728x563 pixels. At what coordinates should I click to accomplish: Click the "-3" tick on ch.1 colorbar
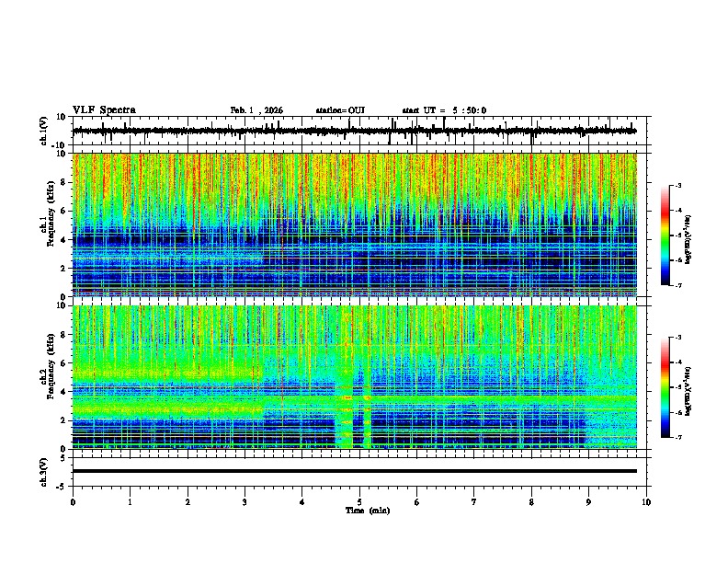tap(677, 185)
